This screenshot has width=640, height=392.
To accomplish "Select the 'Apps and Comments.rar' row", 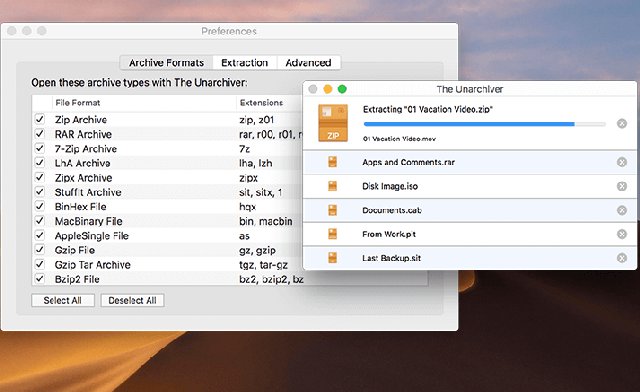I will (470, 162).
